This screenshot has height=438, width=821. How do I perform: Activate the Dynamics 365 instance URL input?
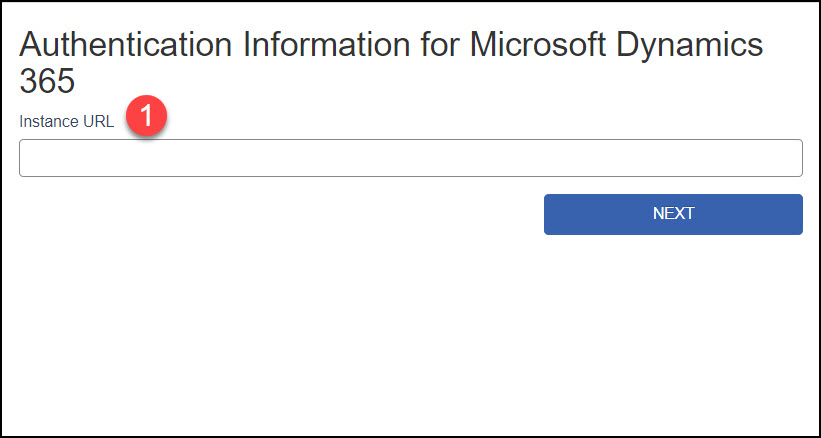tap(410, 158)
